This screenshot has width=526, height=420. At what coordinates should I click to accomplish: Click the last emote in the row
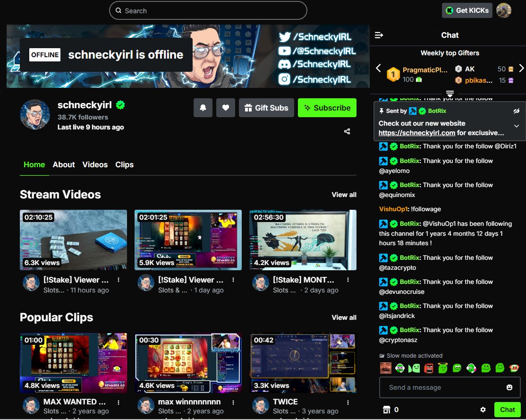[x=514, y=369]
